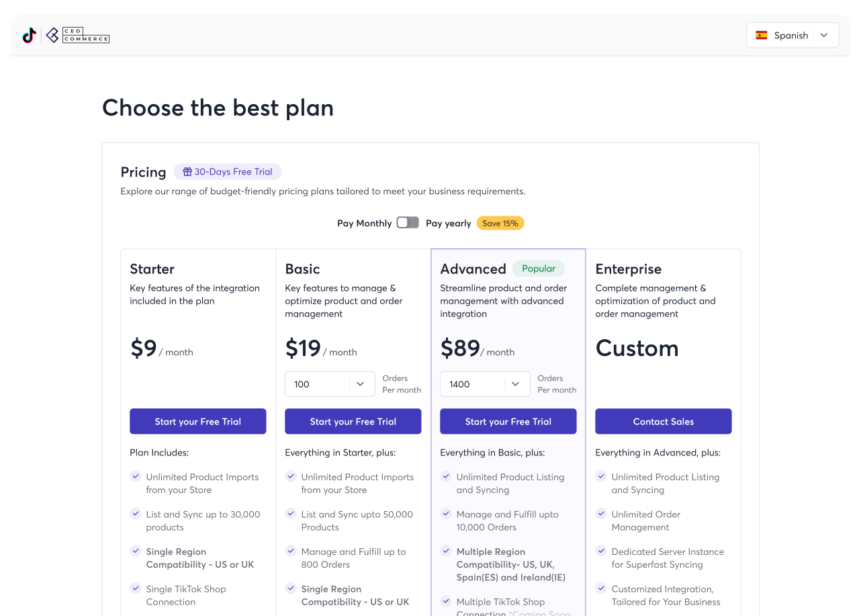Click the Spain flag icon
The width and height of the screenshot is (861, 616).
coord(762,36)
